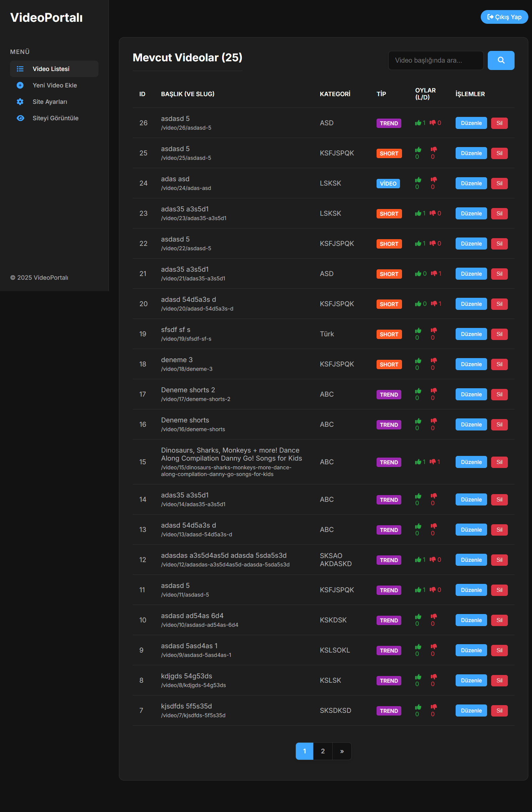This screenshot has height=812, width=532.
Task: Select pagination page 1
Action: tap(305, 751)
